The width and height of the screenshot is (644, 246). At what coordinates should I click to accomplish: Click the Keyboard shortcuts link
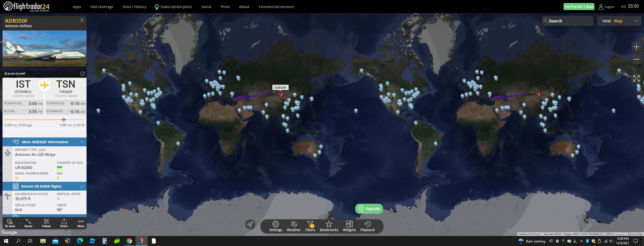(x=530, y=234)
